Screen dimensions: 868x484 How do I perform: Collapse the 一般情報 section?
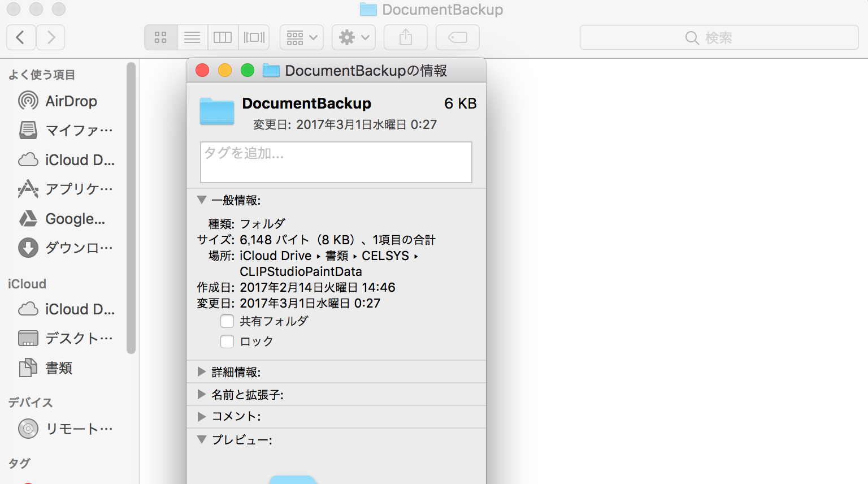pos(202,200)
